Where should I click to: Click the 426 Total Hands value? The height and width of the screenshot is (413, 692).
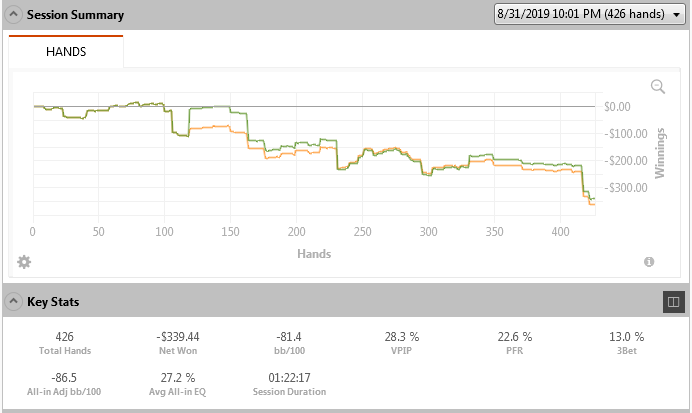point(64,337)
